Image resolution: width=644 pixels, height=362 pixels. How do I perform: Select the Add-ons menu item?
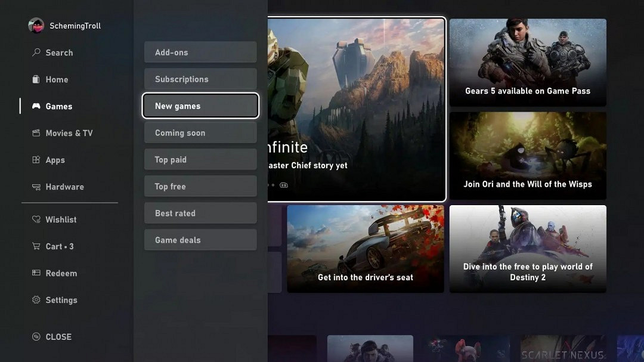(200, 52)
